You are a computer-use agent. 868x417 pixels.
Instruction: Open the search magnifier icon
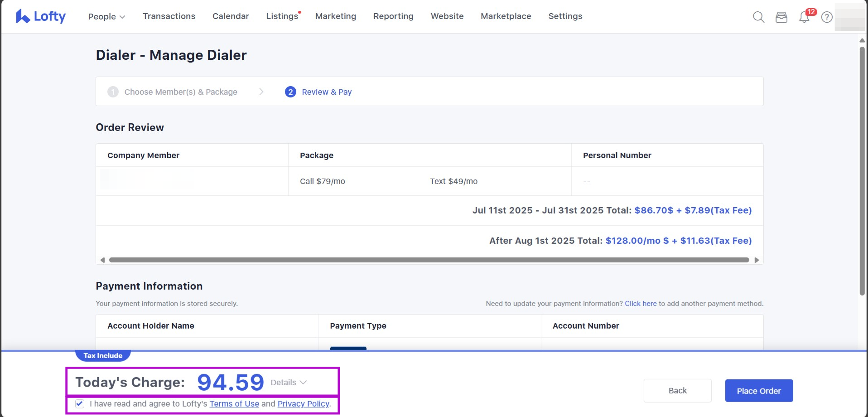[x=758, y=17]
